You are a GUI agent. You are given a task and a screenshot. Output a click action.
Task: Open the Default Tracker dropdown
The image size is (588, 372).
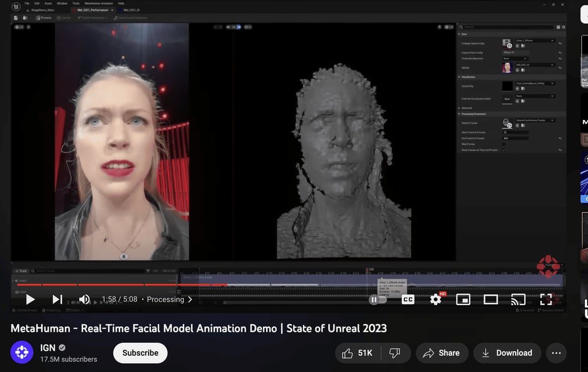point(535,120)
